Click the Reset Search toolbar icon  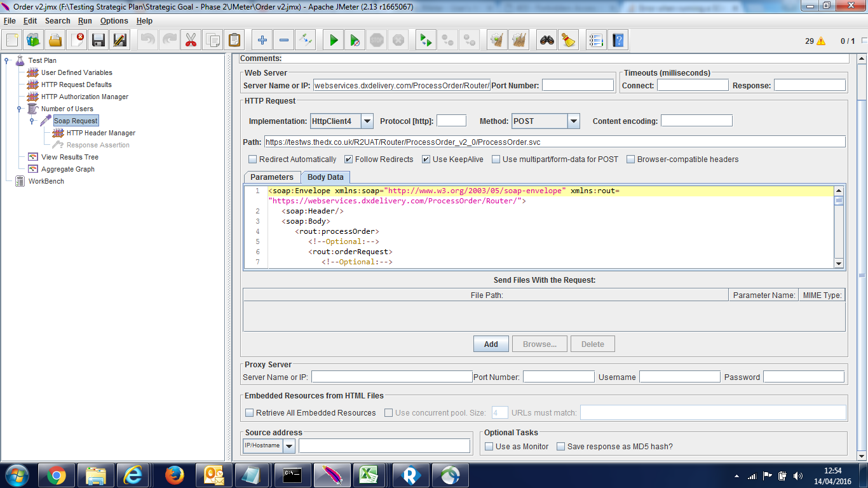pyautogui.click(x=568, y=40)
